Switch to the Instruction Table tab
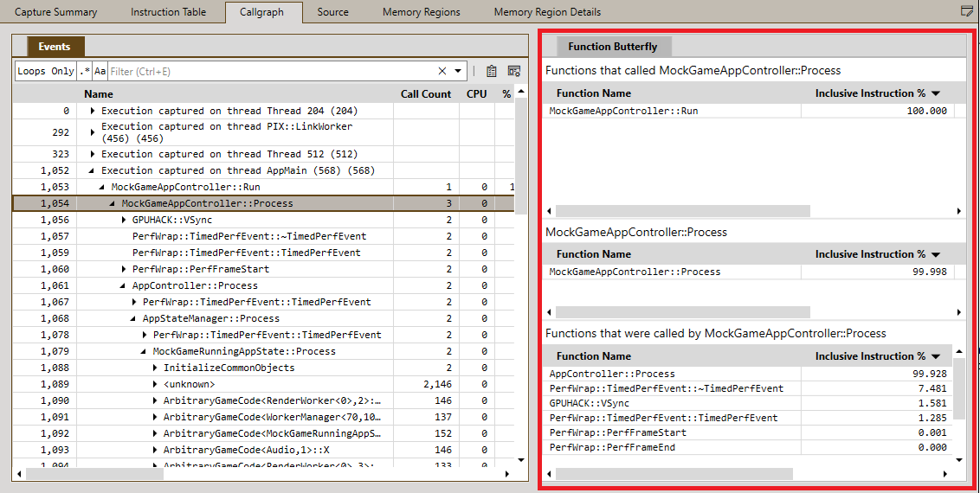 click(168, 12)
